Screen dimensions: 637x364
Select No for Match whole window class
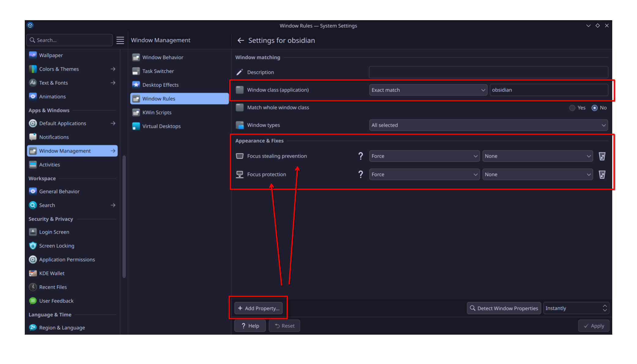(x=594, y=108)
